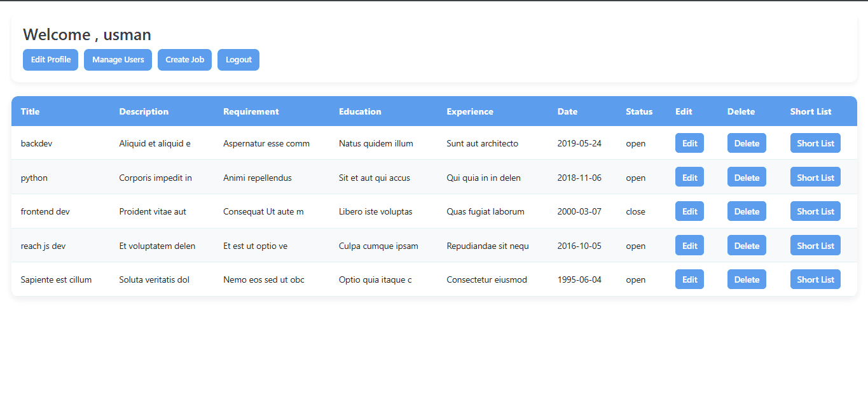Delete the backdev job
The width and height of the screenshot is (868, 403).
tap(747, 143)
